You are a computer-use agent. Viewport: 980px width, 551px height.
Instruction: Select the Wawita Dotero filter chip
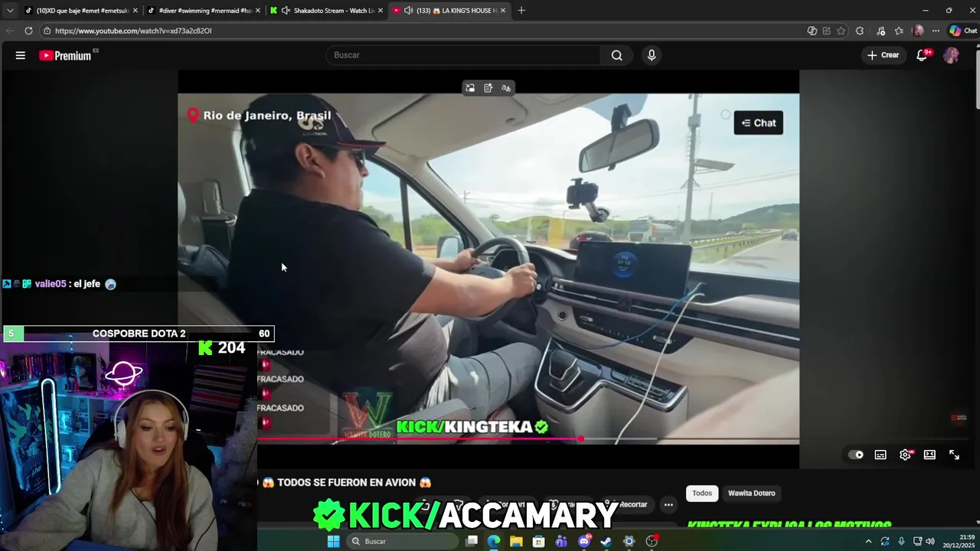751,493
